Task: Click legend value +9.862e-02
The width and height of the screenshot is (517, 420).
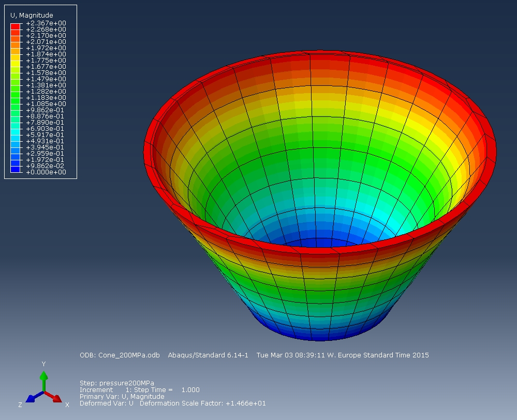Action: [x=45, y=166]
